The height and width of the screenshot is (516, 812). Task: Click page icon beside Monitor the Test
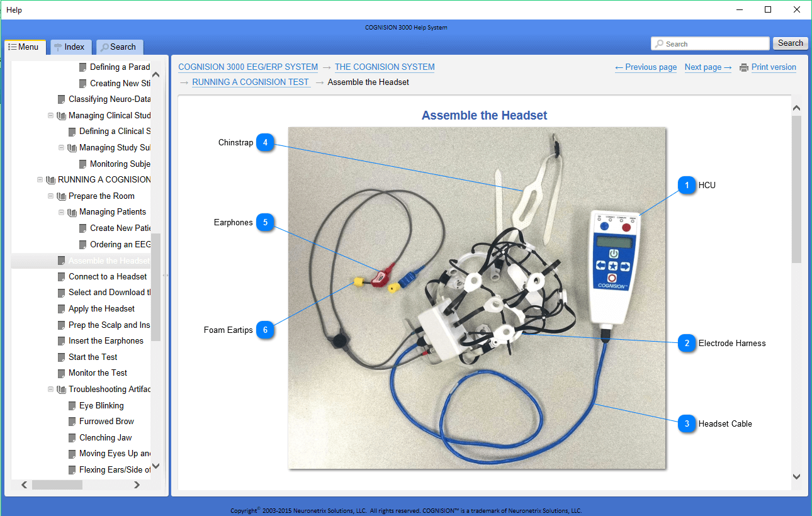[61, 373]
